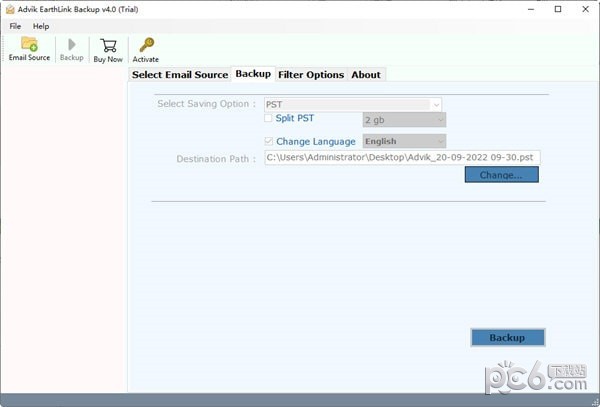600x407 pixels.
Task: Enable the Split PST checkbox
Action: [x=267, y=119]
